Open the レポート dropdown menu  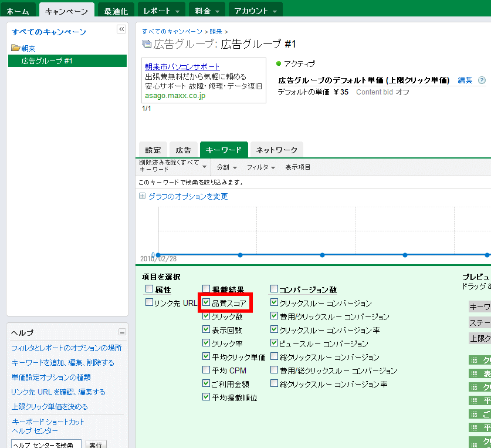(161, 11)
